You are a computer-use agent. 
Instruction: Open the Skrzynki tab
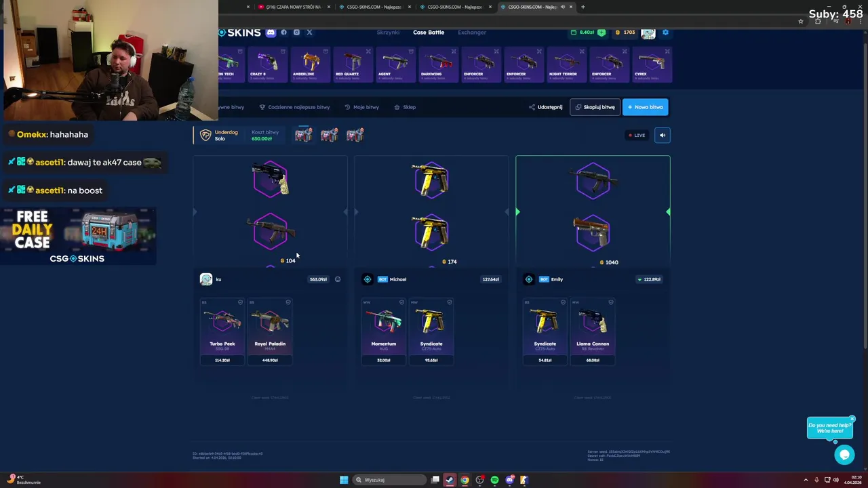388,32
